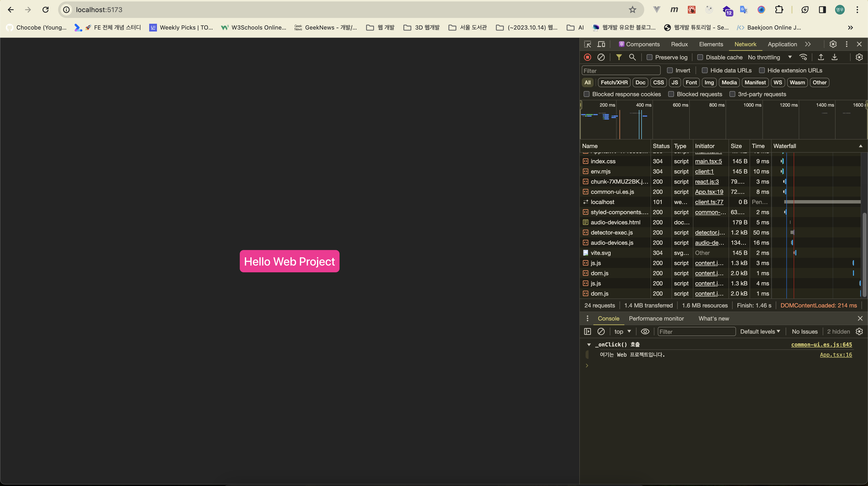Stop recording network log

pyautogui.click(x=587, y=57)
